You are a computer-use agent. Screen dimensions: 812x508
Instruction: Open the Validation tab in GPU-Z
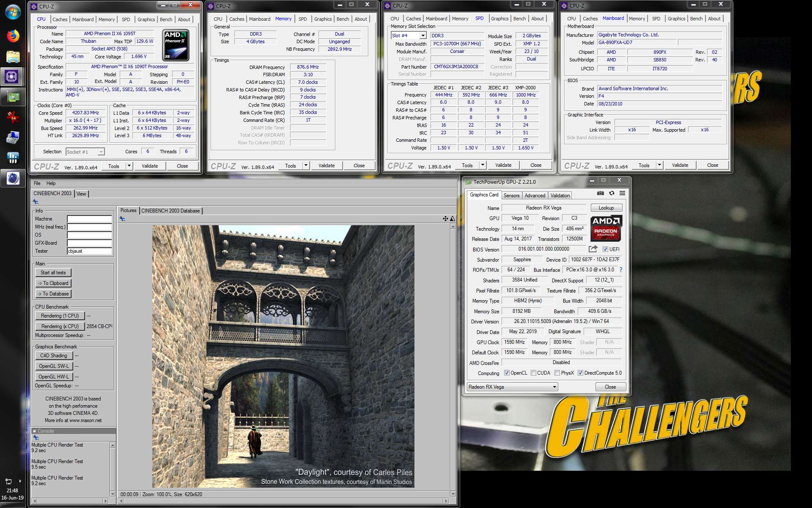(560, 196)
